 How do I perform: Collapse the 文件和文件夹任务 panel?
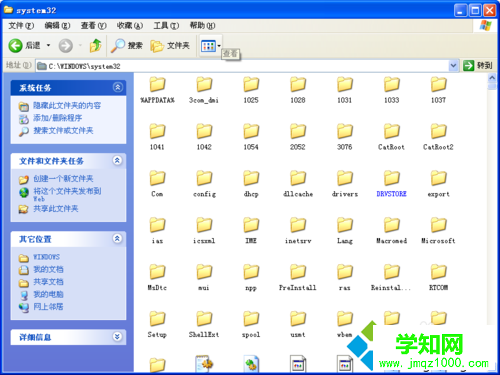117,161
